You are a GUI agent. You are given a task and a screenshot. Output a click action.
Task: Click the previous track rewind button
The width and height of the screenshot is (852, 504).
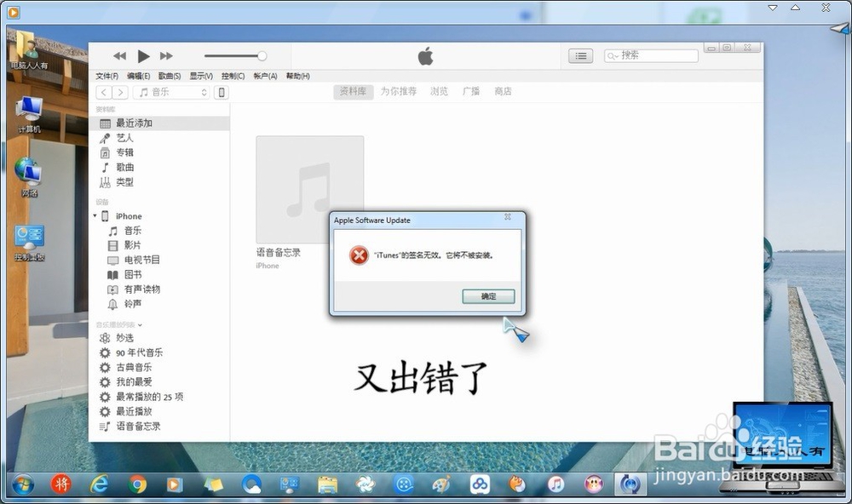[x=119, y=56]
